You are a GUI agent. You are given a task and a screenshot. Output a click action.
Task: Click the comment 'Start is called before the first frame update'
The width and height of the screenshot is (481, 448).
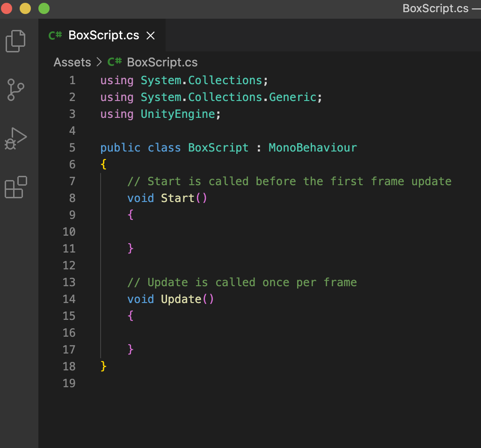click(299, 181)
